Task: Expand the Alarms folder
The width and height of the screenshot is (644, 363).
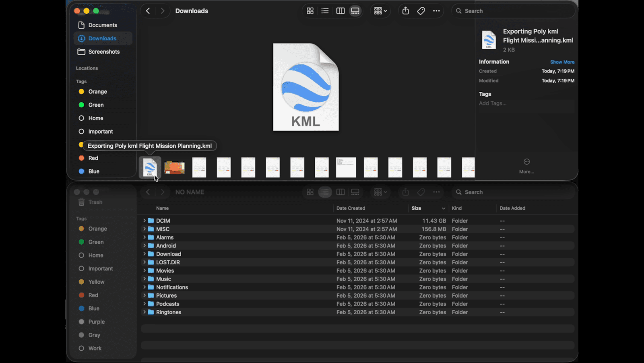Action: coord(144,237)
